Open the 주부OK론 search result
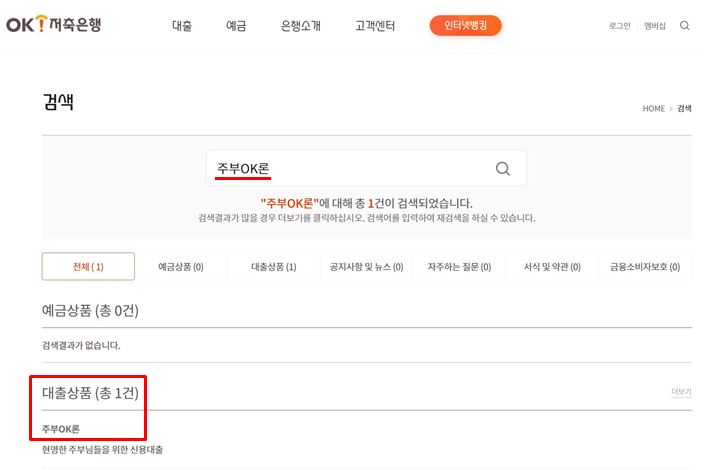The image size is (704, 470). pos(61,429)
